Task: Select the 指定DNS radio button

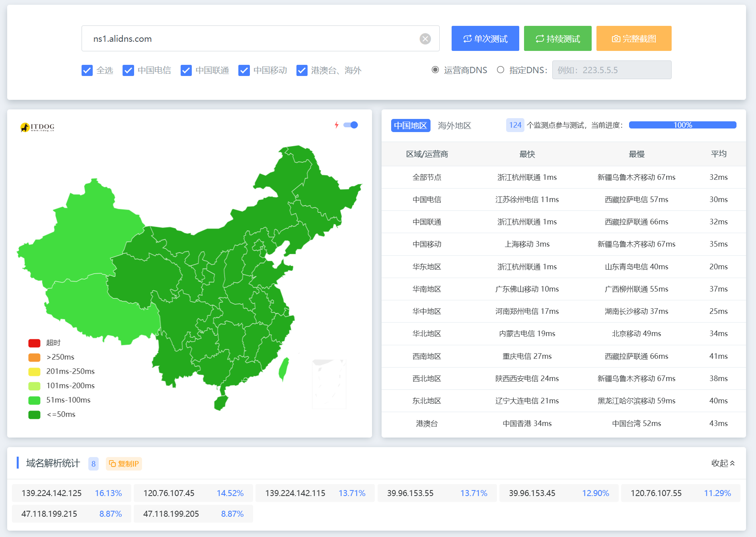Action: pos(501,70)
